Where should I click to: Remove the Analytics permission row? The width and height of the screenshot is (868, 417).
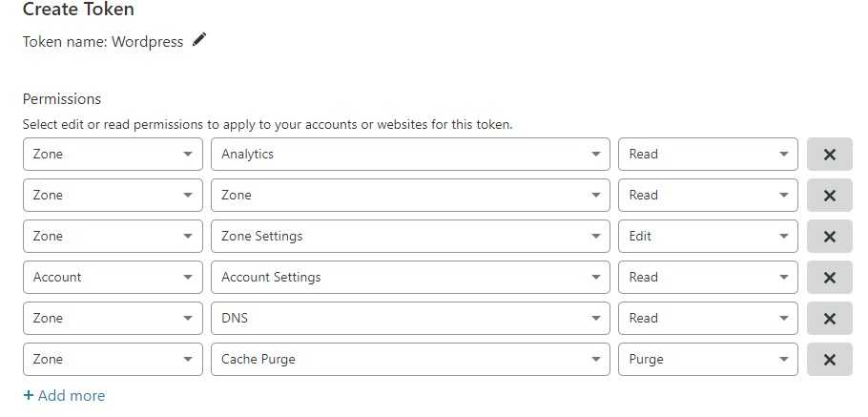point(829,155)
